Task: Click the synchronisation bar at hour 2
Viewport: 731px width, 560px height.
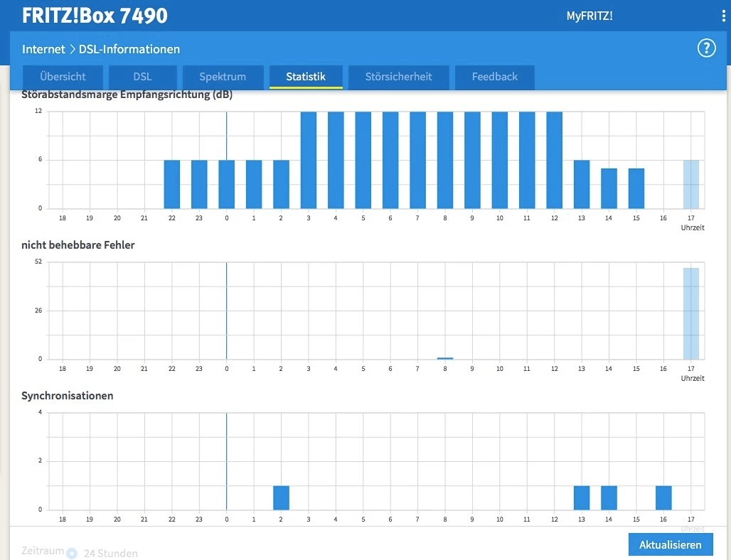Action: (281, 497)
